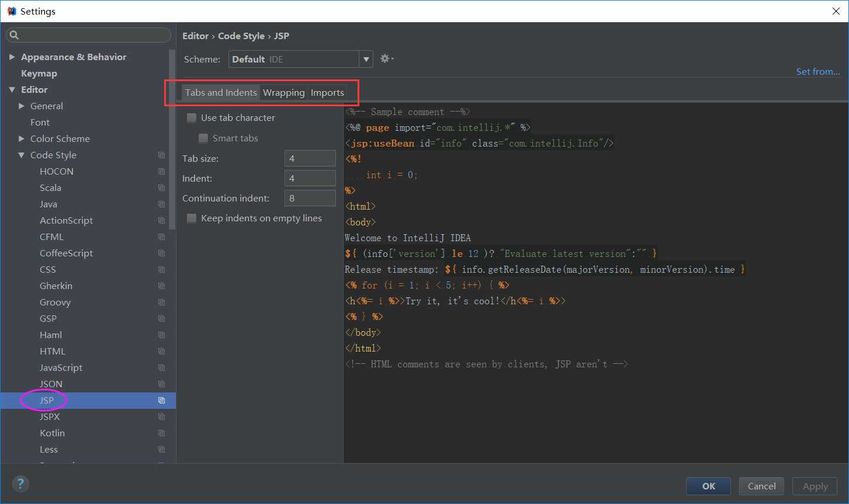Click the settings tree vertical scrollbar
The width and height of the screenshot is (849, 504).
click(172, 138)
